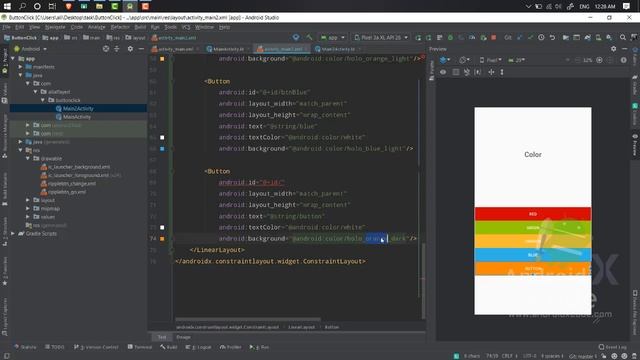Toggle the vertical Preview stripe button on right edge

(x=635, y=144)
